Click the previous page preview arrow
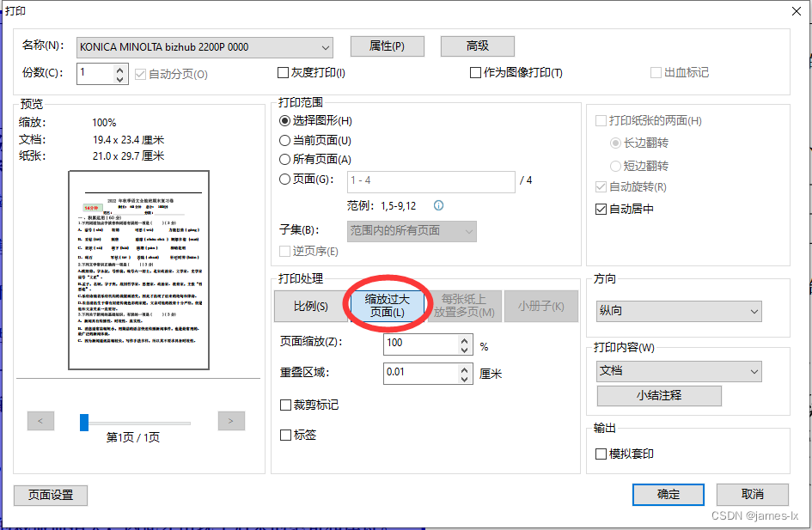This screenshot has height=530, width=812. pos(40,420)
